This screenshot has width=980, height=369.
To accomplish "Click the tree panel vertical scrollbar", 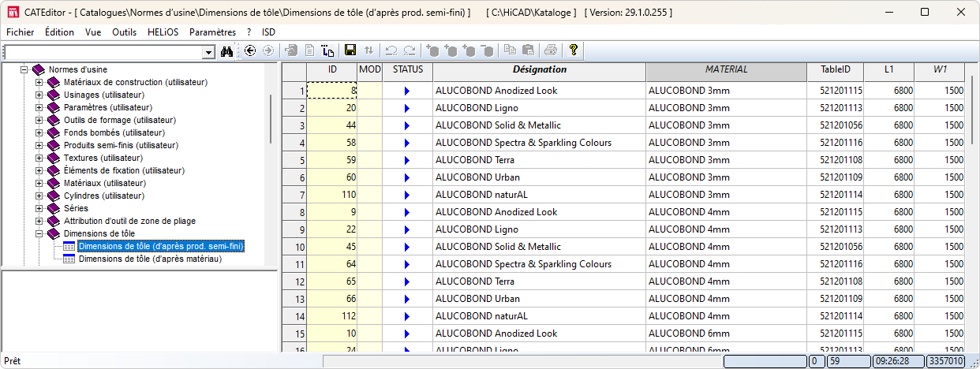I will (x=271, y=118).
